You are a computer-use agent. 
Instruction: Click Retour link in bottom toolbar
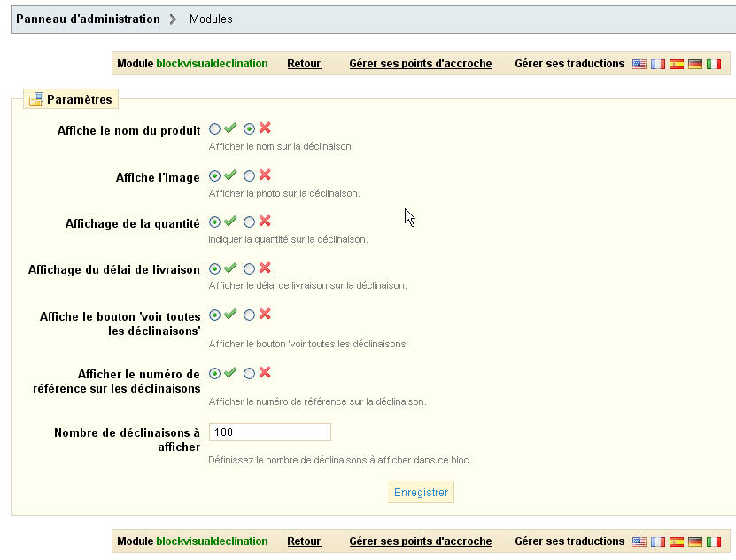[x=304, y=541]
